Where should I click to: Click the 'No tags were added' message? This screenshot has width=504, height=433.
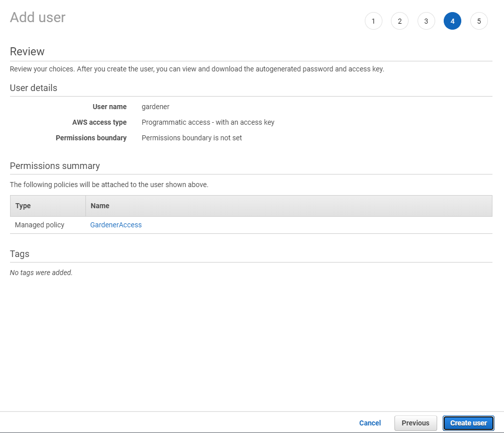click(41, 273)
